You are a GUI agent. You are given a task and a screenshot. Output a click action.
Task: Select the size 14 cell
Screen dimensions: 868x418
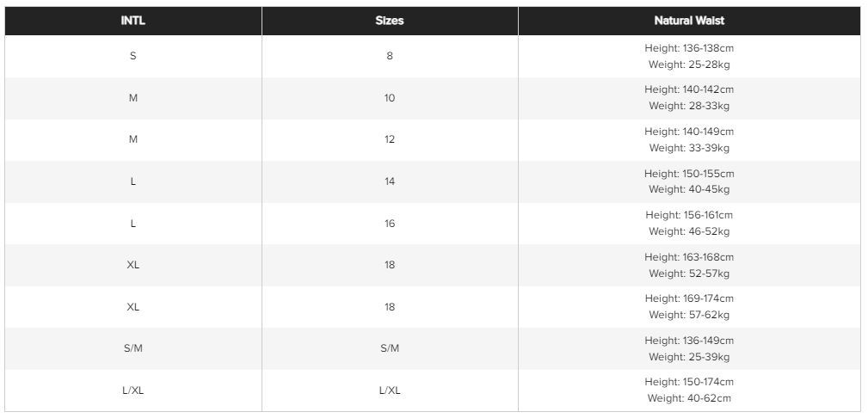[390, 181]
